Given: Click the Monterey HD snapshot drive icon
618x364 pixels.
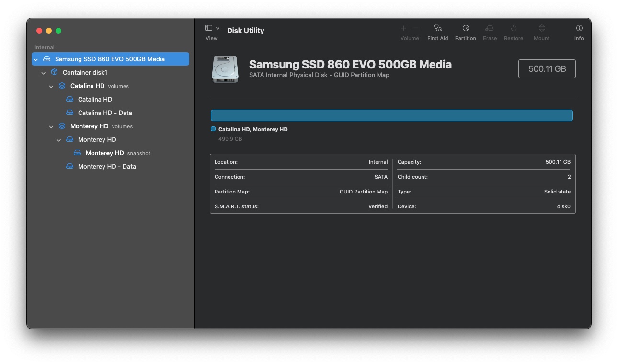Looking at the screenshot, I should tap(77, 153).
